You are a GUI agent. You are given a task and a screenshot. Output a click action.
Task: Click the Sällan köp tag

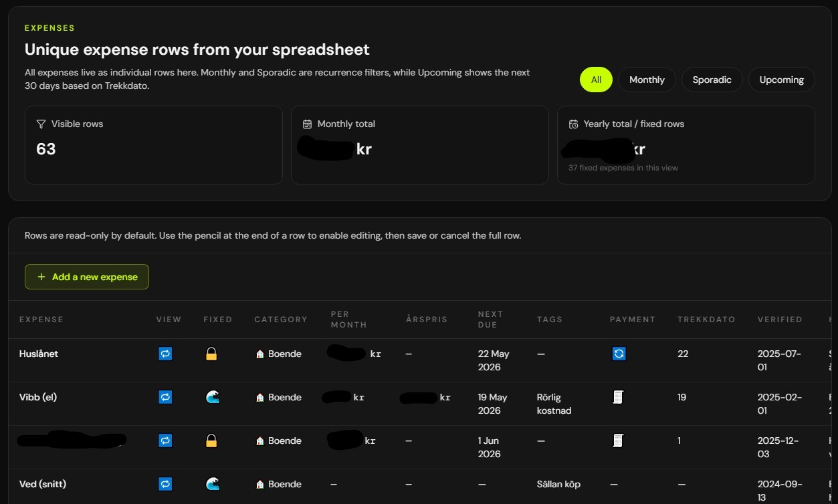[x=558, y=484]
